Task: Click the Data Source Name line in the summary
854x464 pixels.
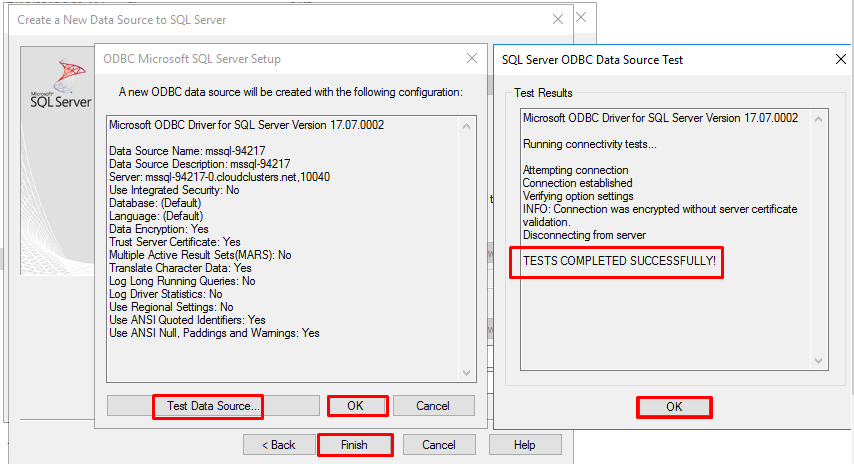Action: tap(185, 151)
